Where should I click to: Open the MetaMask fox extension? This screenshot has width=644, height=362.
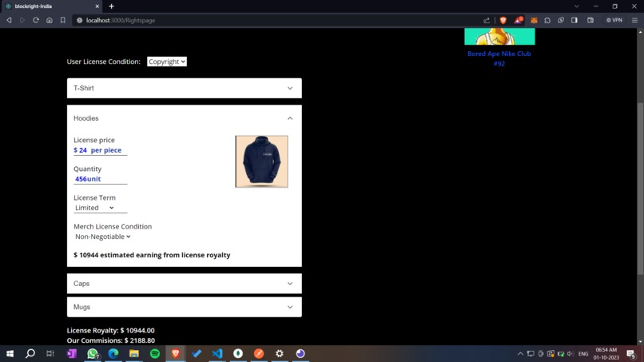click(x=534, y=20)
